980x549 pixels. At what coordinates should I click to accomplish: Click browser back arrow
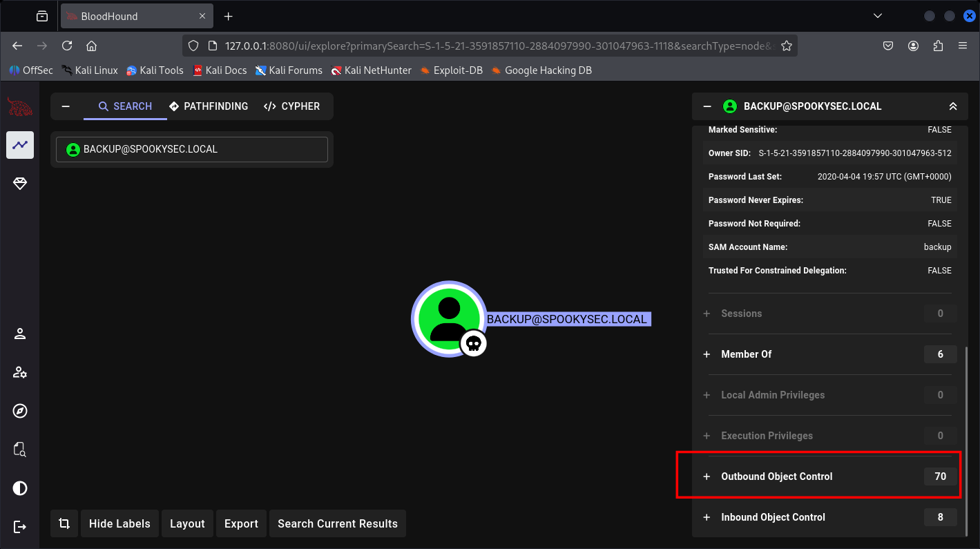point(17,46)
